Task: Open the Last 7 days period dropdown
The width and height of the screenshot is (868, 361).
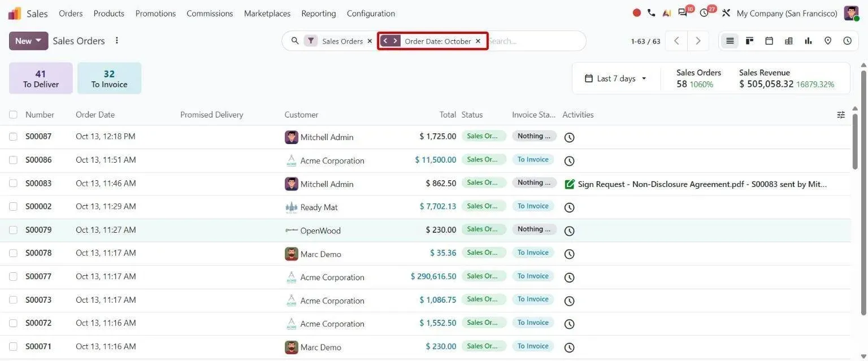Action: click(x=615, y=79)
